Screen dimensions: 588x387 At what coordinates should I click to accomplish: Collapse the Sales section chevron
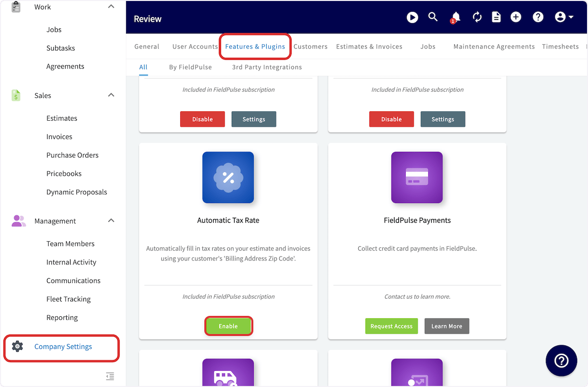(x=111, y=95)
